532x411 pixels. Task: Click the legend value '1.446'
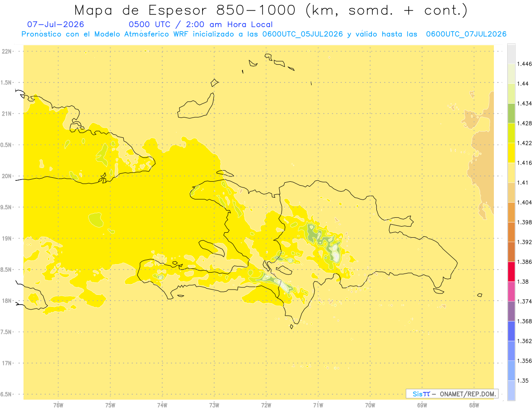524,64
